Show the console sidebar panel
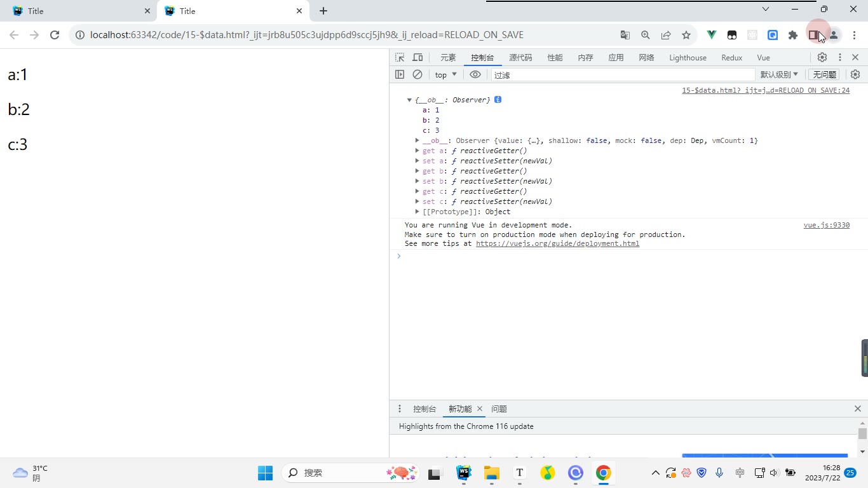868x488 pixels. coord(400,74)
